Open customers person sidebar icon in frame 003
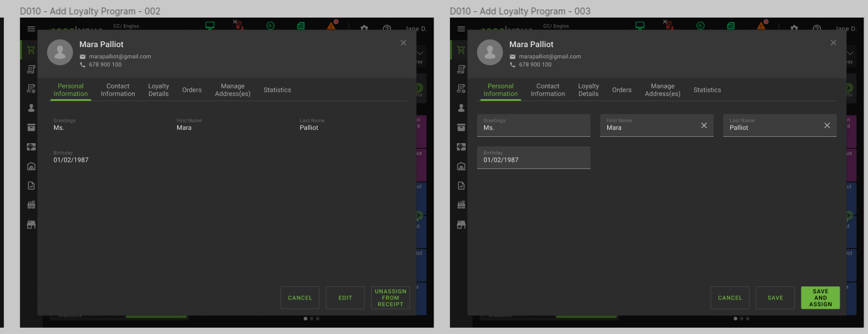The height and width of the screenshot is (334, 868). coord(461,108)
